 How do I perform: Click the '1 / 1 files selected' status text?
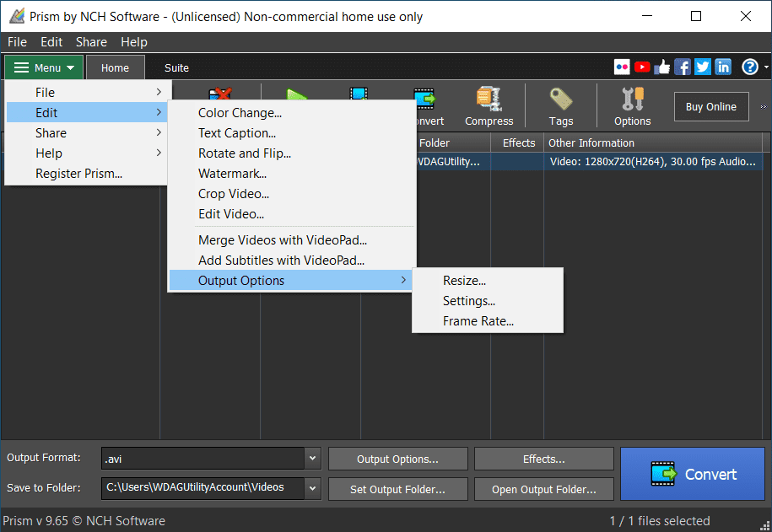[x=660, y=521]
